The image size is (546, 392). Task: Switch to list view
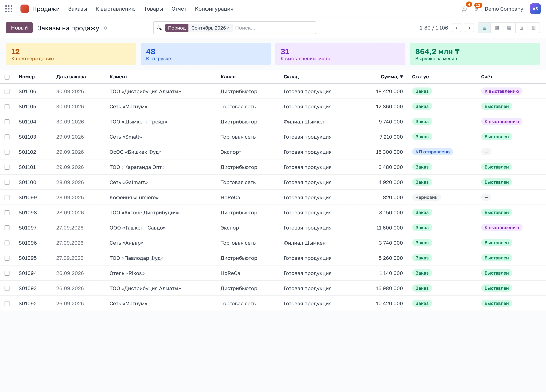484,28
